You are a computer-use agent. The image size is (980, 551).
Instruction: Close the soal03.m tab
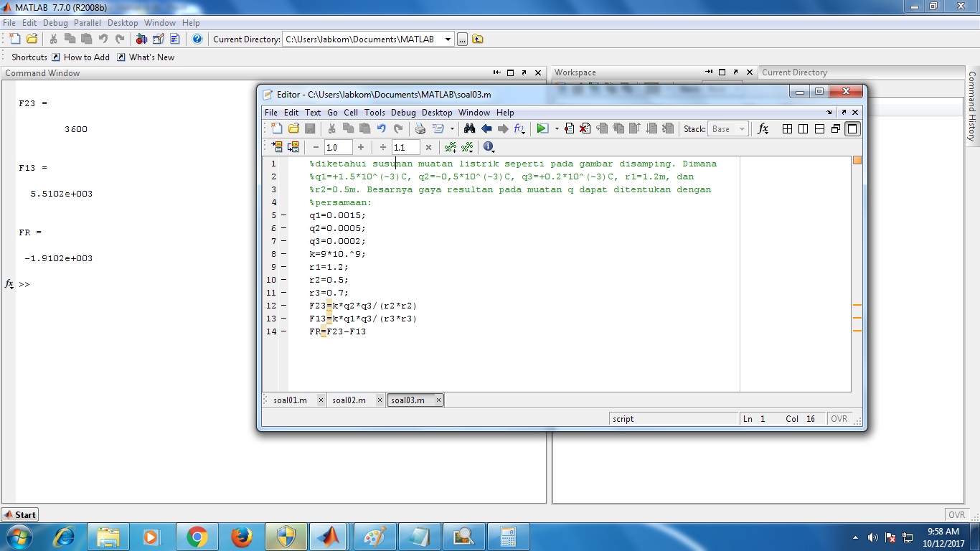click(x=438, y=400)
